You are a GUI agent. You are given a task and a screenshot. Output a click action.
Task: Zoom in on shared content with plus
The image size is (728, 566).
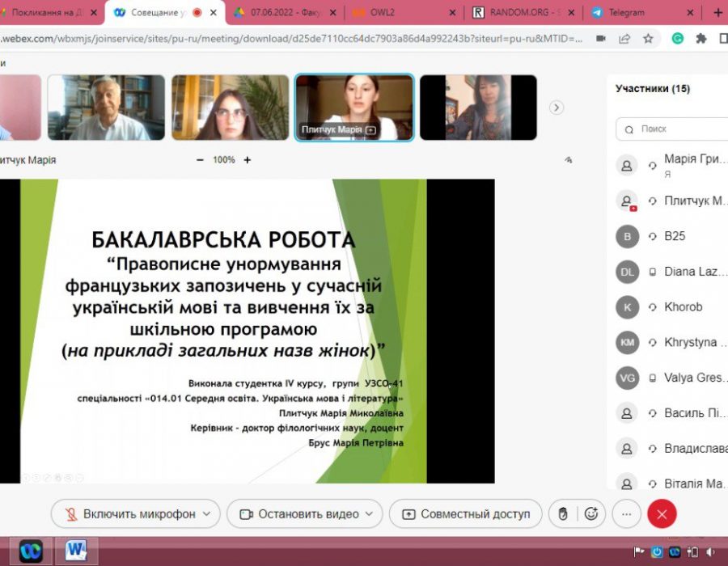pyautogui.click(x=248, y=160)
